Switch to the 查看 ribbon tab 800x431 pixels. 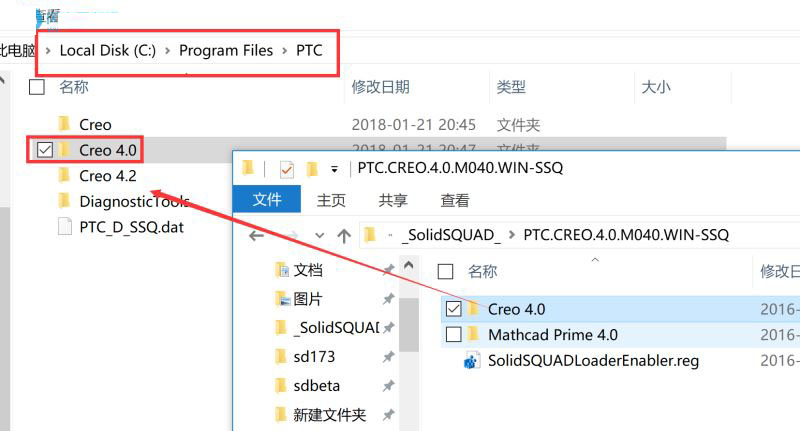point(455,200)
